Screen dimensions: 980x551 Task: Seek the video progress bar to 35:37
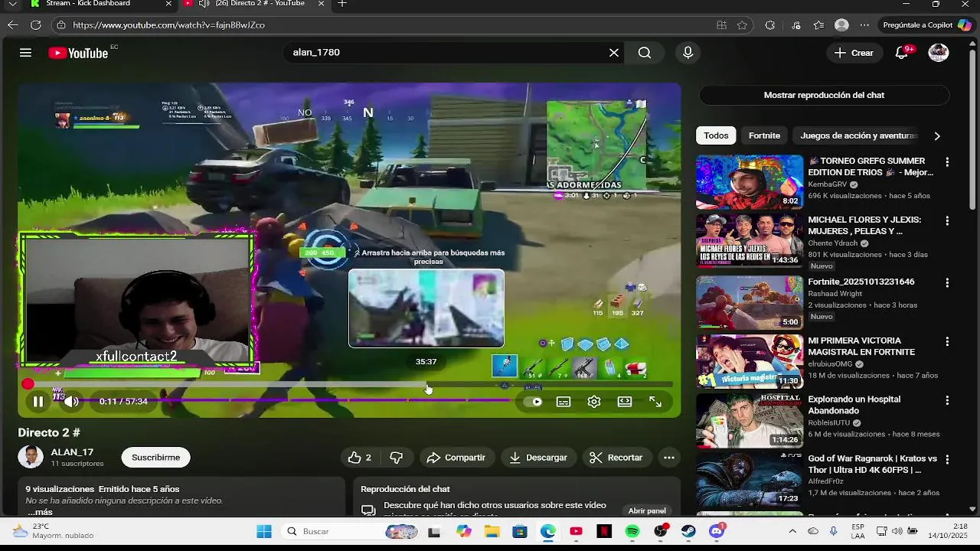(x=426, y=384)
